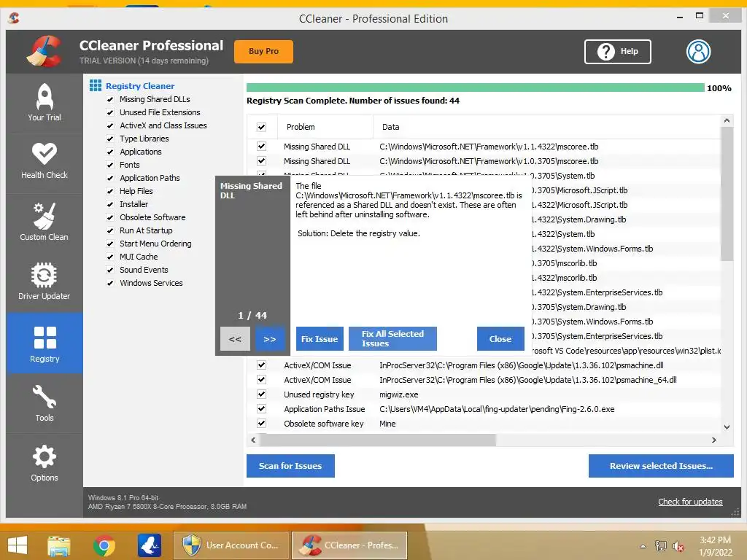Viewport: 747px width, 560px height.
Task: Toggle Obsolete Software checkbox
Action: click(x=110, y=217)
